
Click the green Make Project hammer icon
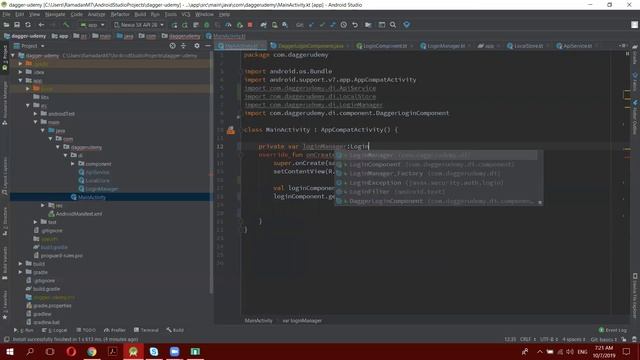[x=66, y=25]
